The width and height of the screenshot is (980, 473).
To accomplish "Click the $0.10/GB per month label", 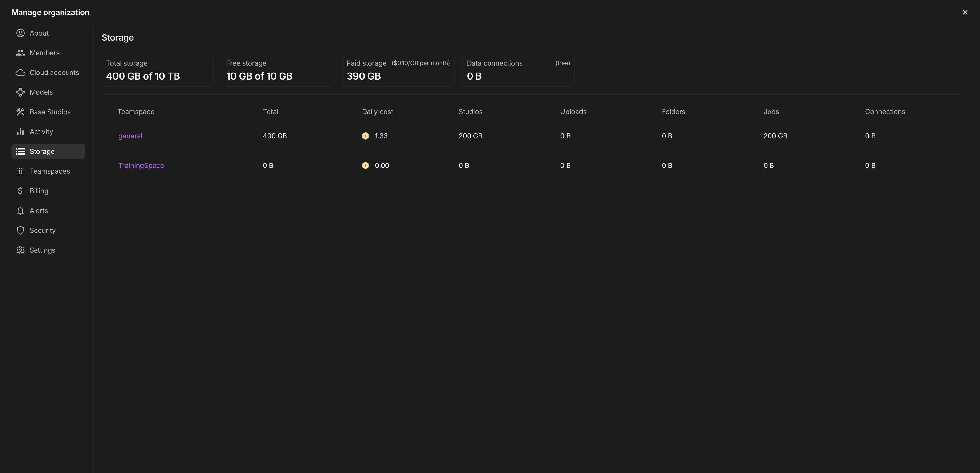I will click(x=421, y=63).
